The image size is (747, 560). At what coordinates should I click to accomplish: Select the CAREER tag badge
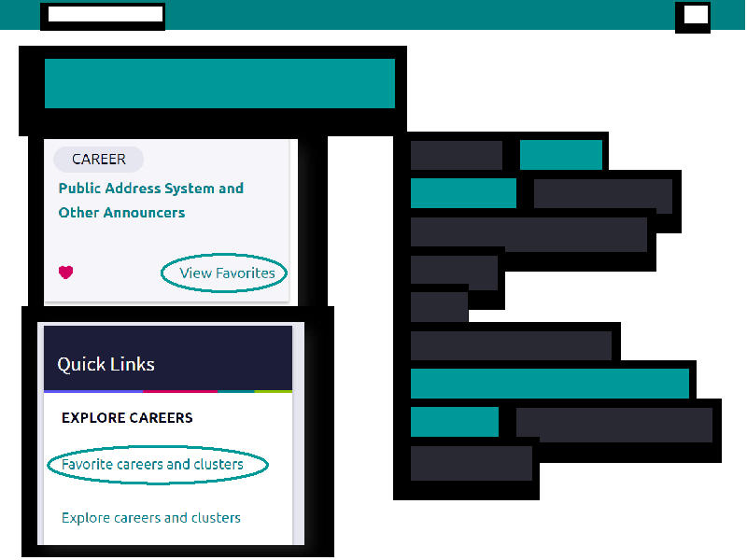[99, 159]
